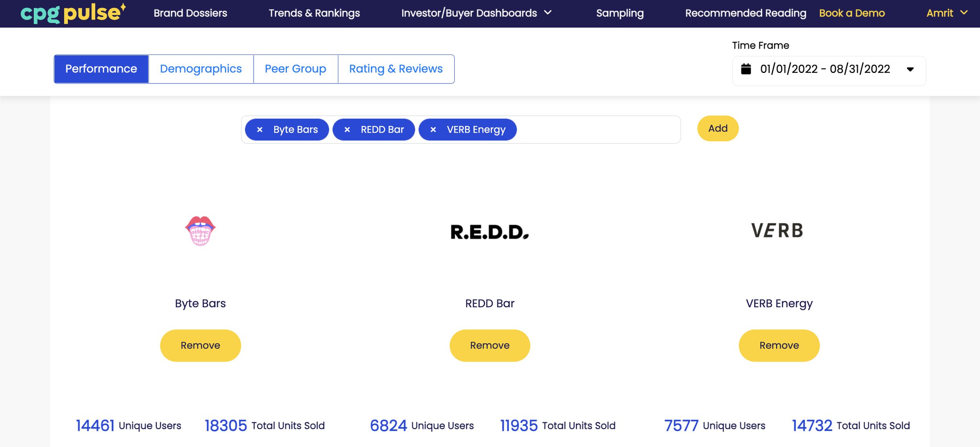Click the VERB brand logo

tap(777, 231)
